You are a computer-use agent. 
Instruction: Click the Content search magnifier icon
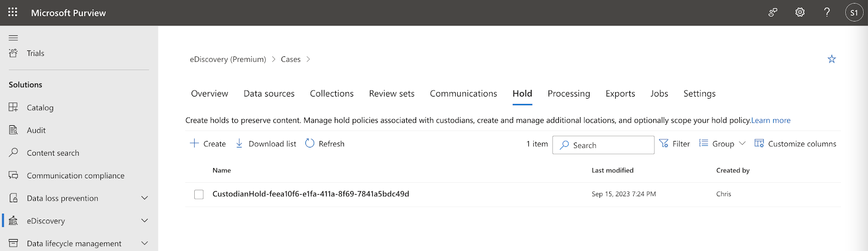tap(14, 153)
